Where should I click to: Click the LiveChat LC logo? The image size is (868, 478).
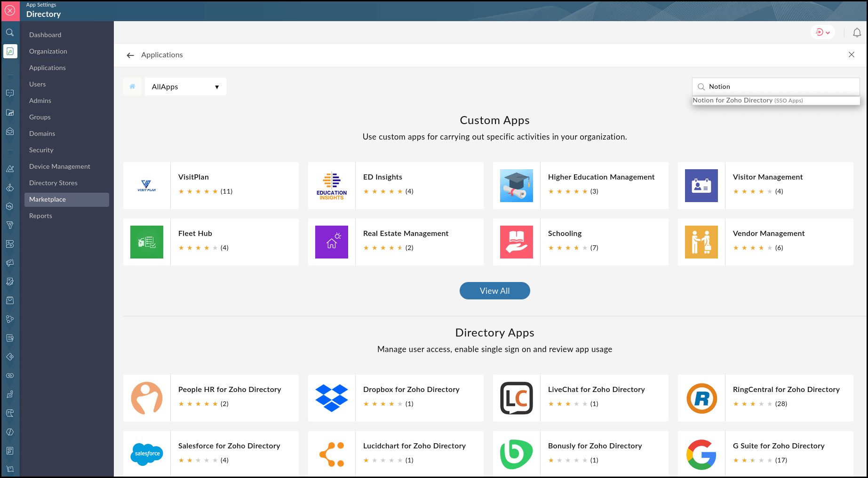517,398
